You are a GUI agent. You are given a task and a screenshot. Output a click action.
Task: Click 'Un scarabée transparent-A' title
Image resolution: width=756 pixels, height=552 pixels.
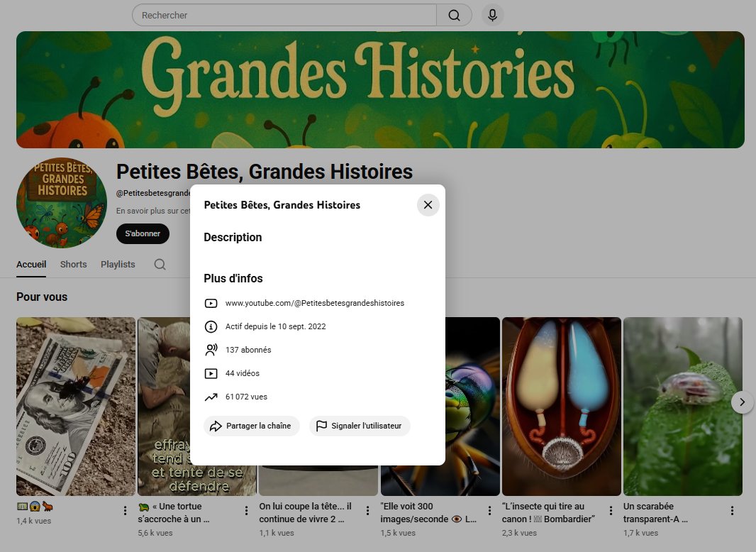pos(655,512)
